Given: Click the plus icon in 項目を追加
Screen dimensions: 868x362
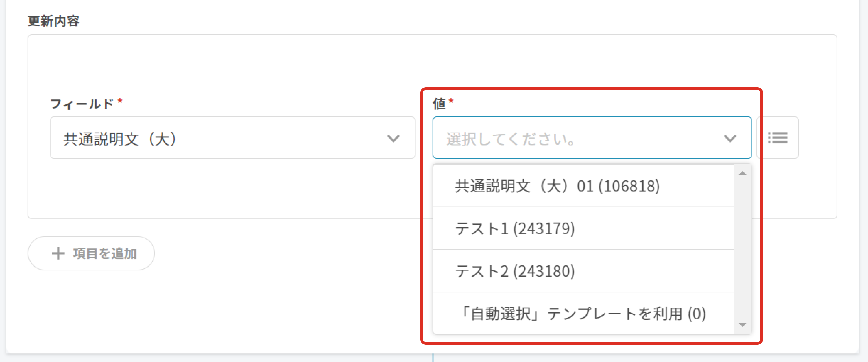Looking at the screenshot, I should 58,253.
